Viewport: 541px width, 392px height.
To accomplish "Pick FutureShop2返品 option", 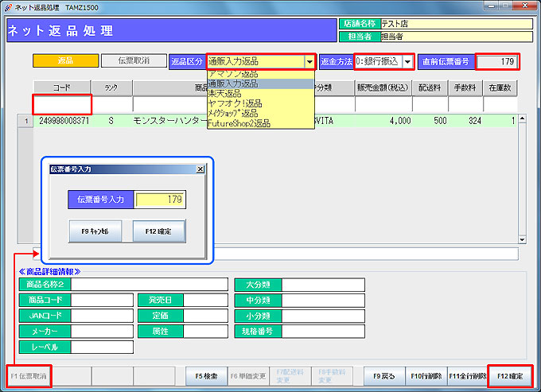I will point(239,123).
